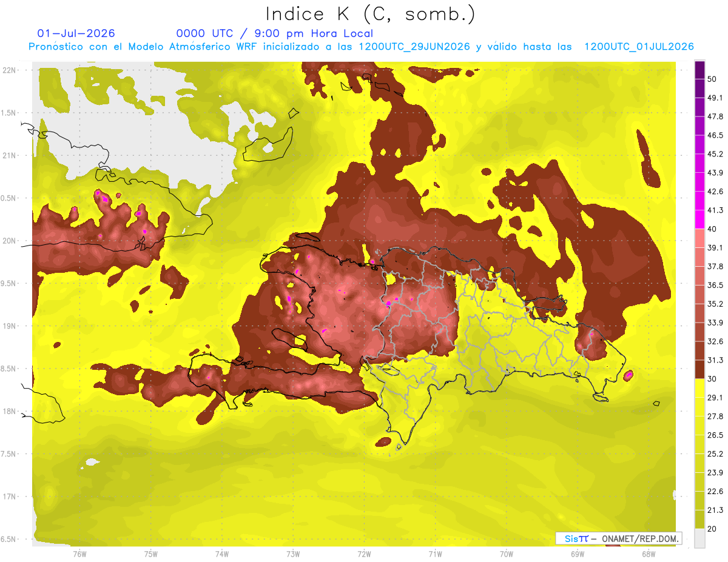Click the 19N latitude label
Image resolution: width=728 pixels, height=562 pixels.
tap(9, 326)
